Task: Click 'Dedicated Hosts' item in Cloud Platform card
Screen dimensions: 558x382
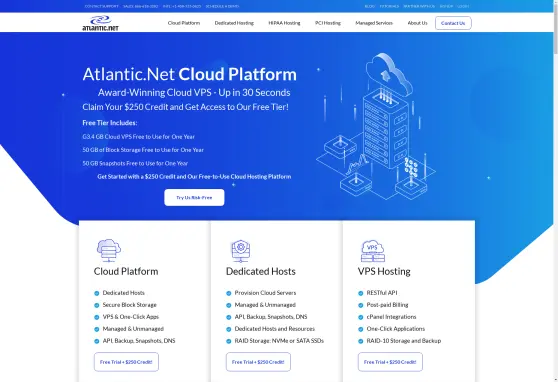Action: (x=123, y=293)
